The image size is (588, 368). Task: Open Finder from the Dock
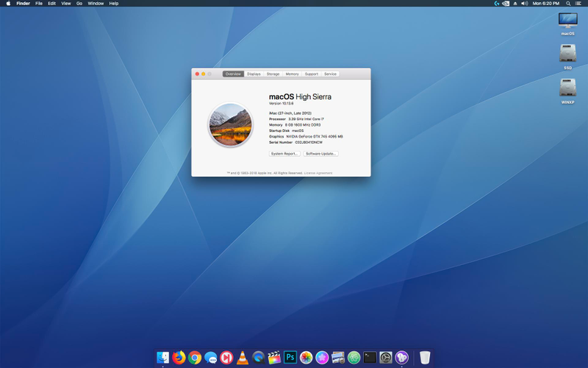point(162,358)
